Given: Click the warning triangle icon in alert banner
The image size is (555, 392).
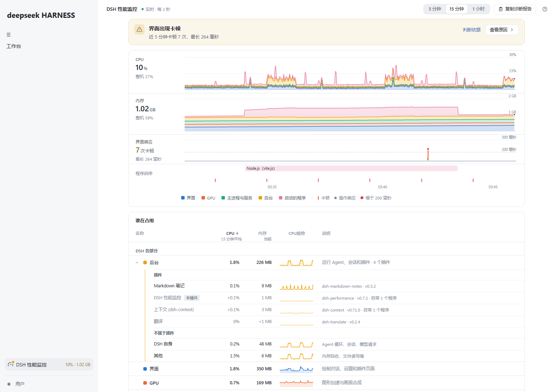Looking at the screenshot, I should point(139,29).
